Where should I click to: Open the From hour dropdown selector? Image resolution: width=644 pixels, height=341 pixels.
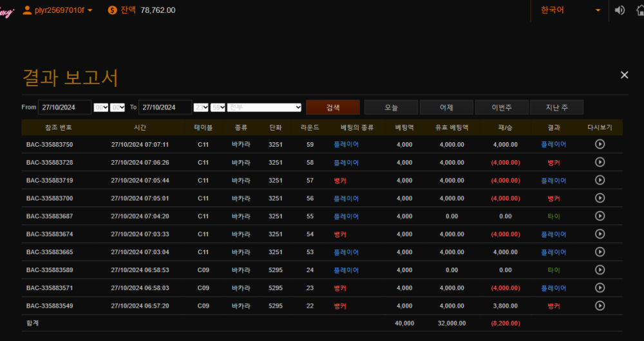coord(100,107)
